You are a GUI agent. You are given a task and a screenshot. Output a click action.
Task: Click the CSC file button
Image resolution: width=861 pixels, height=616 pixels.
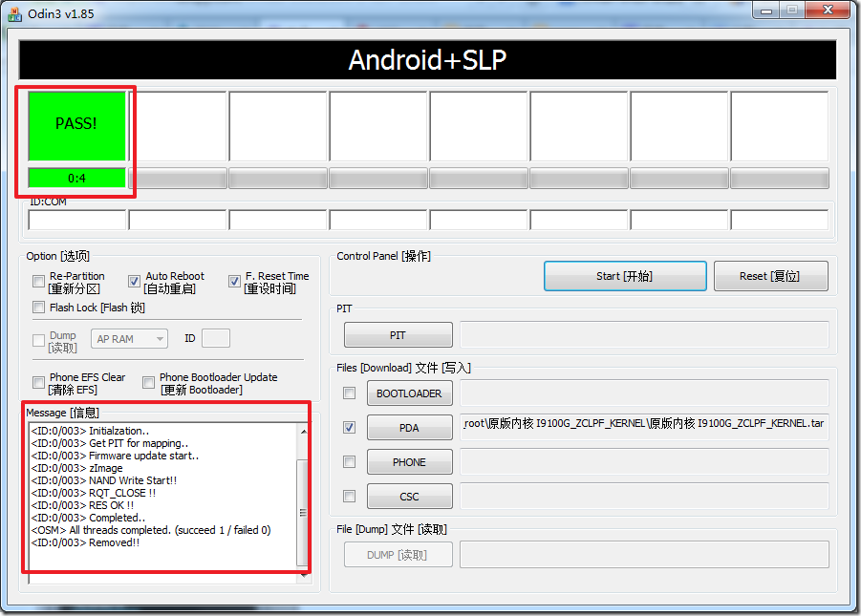410,497
